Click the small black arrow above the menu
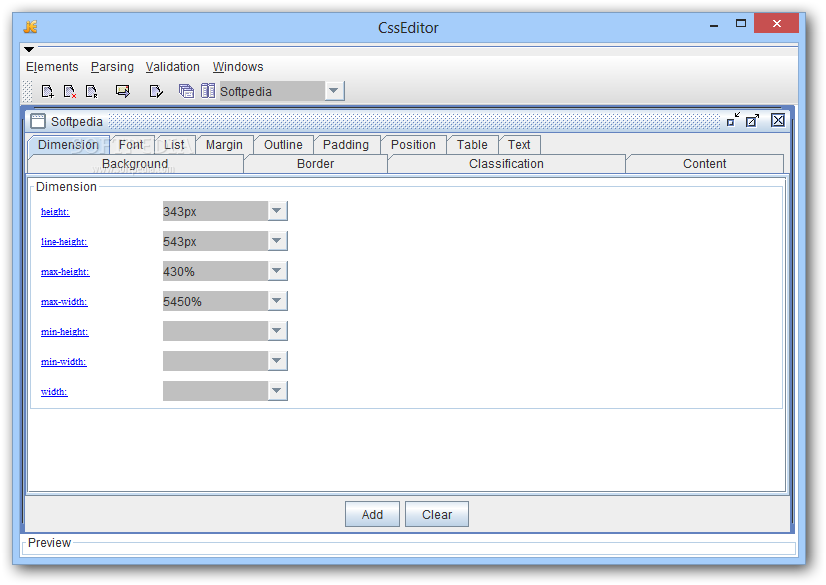This screenshot has width=826, height=585. (29, 49)
